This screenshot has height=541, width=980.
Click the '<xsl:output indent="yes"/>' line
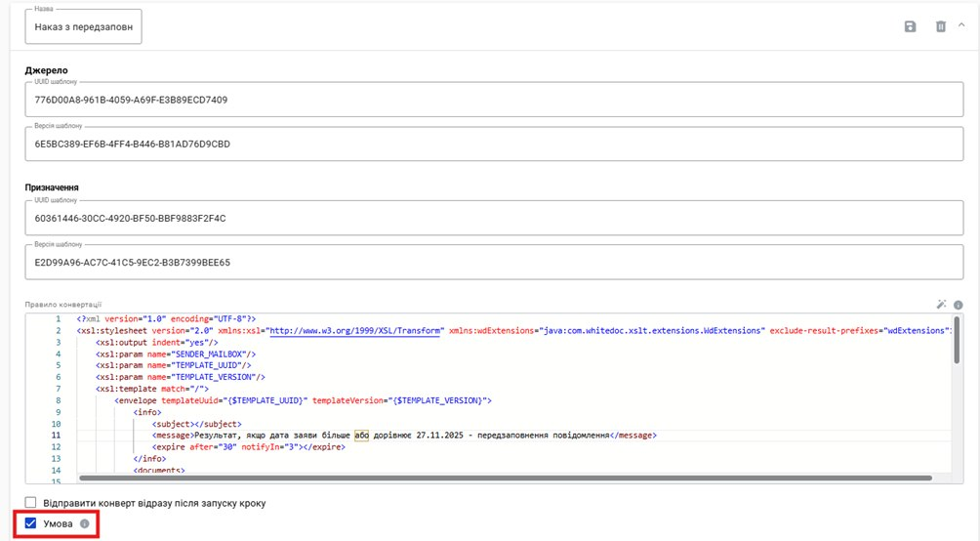tap(157, 342)
